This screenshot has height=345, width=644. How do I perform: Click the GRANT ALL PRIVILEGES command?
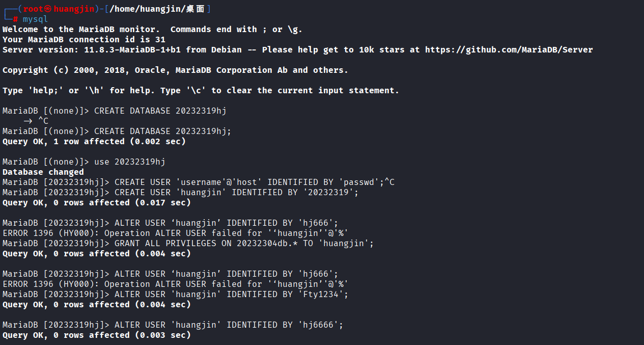(x=244, y=244)
